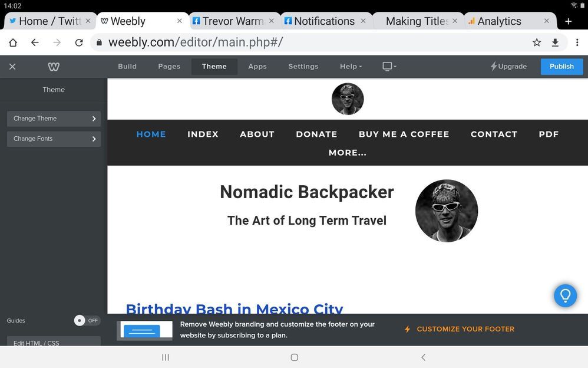Reload the page with refresh icon
This screenshot has width=588, height=368.
79,42
